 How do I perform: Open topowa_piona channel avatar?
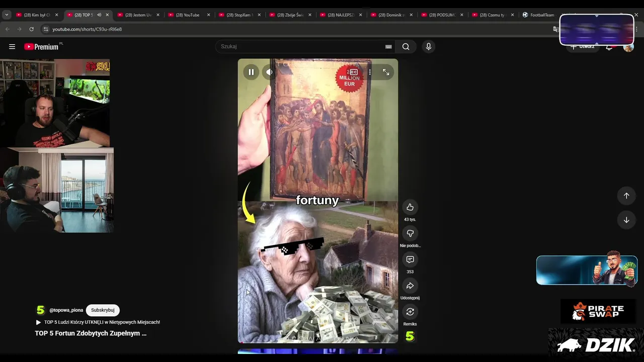(x=40, y=310)
